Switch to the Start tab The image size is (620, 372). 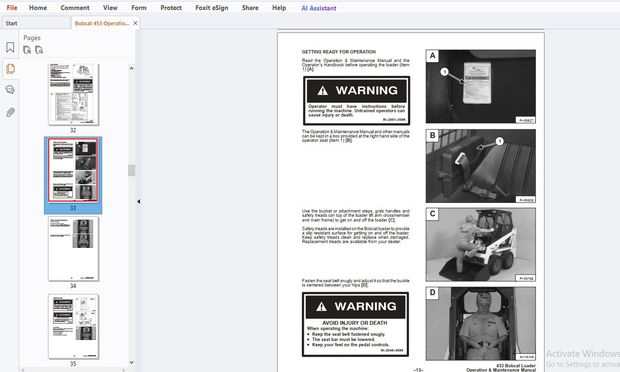point(11,23)
